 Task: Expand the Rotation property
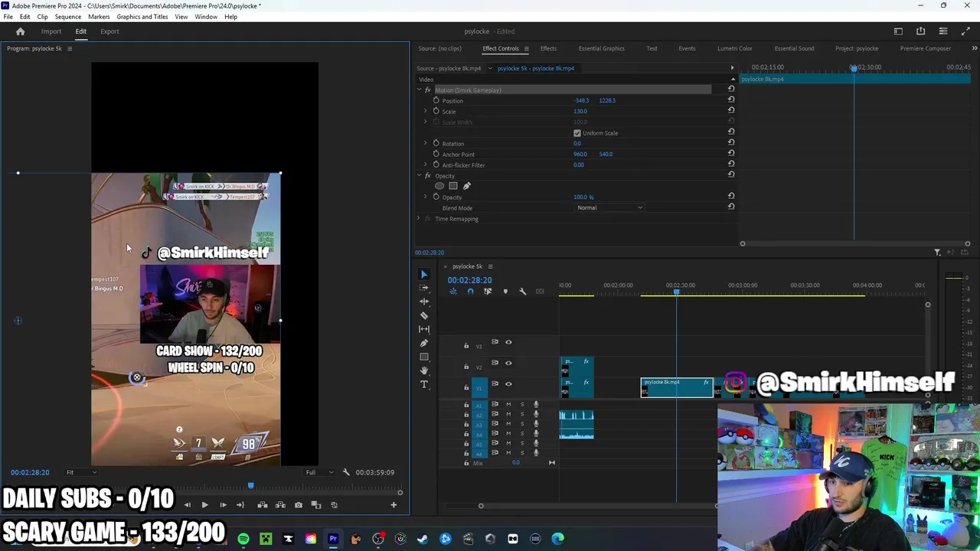pos(426,143)
